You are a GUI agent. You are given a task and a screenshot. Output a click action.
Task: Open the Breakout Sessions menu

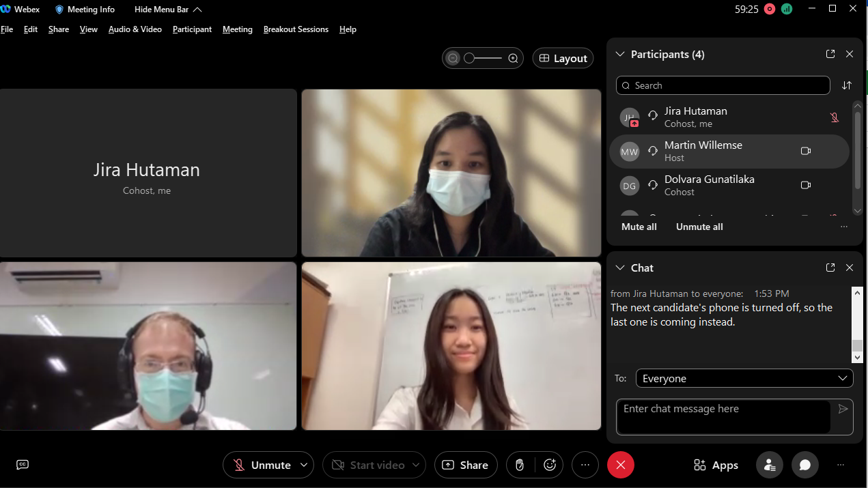[x=296, y=29]
